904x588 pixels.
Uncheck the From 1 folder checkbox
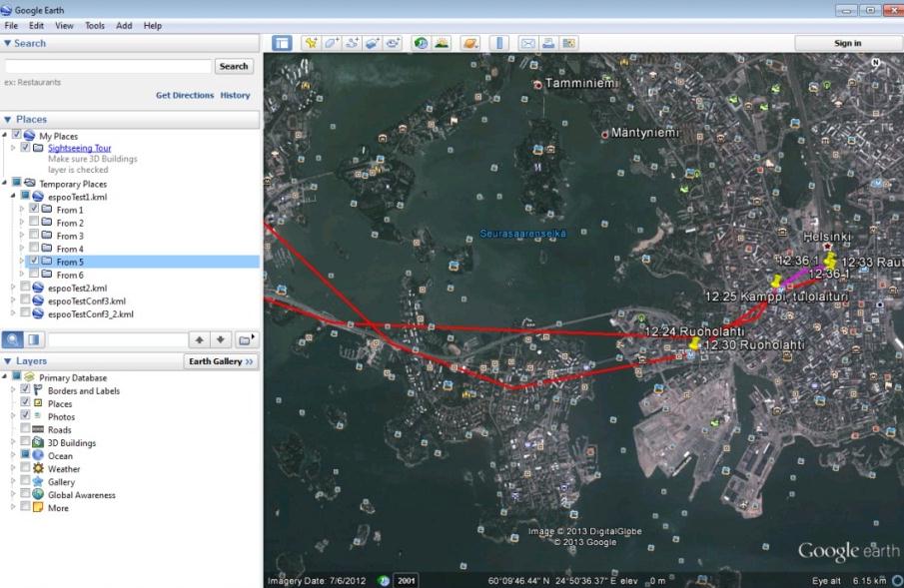(x=34, y=208)
